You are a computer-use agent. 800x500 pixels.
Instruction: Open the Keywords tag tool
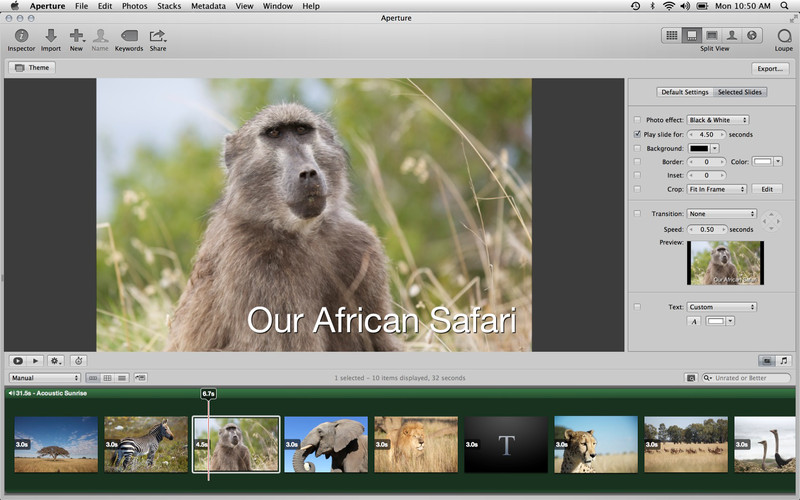(x=128, y=37)
